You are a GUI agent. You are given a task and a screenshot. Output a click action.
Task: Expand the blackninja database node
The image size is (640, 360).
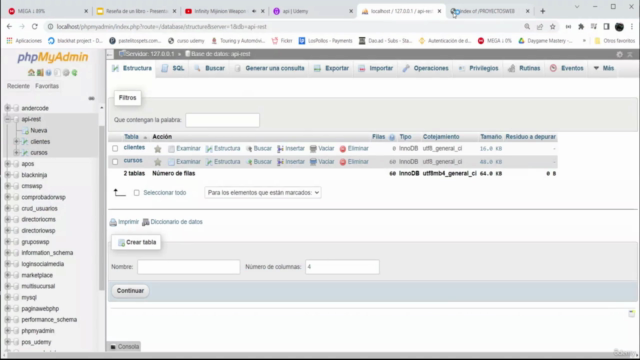pos(7,175)
